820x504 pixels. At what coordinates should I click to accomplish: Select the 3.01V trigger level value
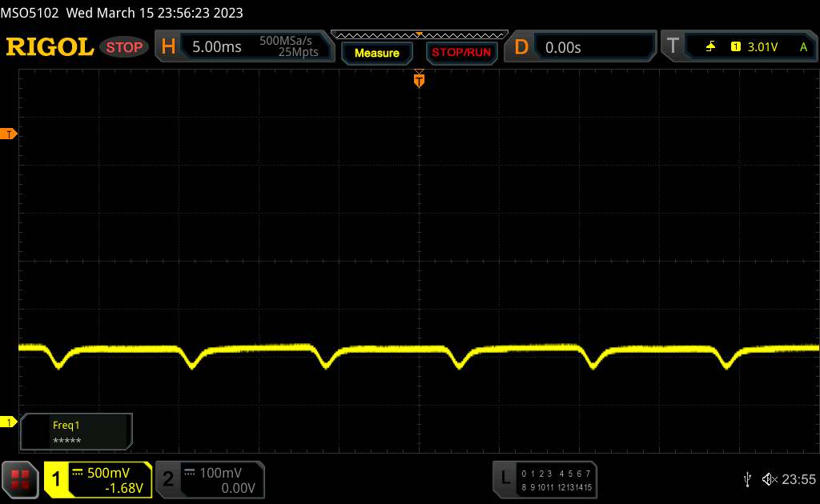(762, 47)
